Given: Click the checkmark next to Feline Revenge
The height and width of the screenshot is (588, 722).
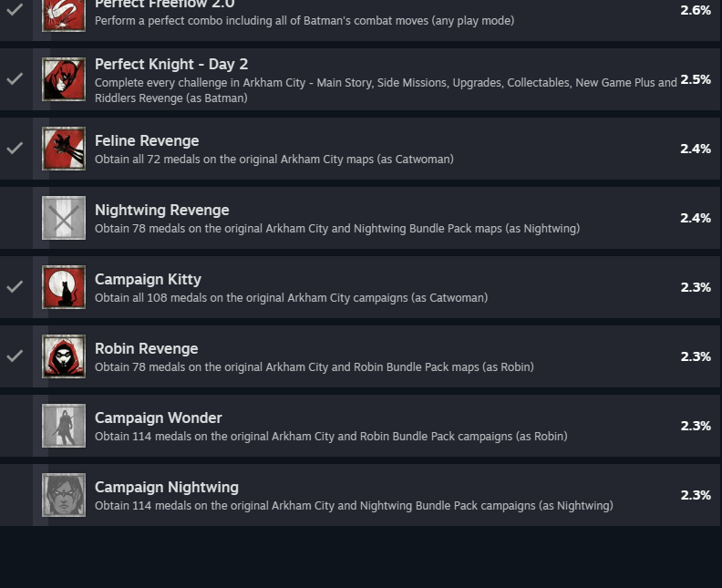Looking at the screenshot, I should click(x=15, y=148).
